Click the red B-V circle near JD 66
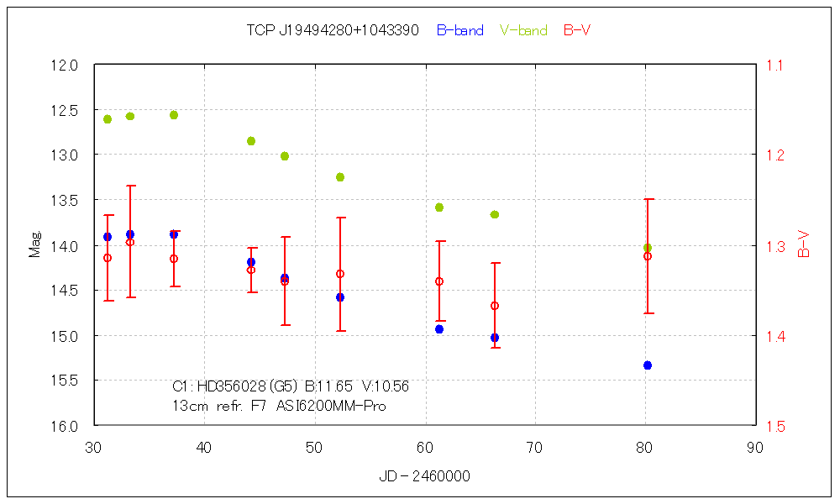The height and width of the screenshot is (504, 840). click(x=495, y=306)
